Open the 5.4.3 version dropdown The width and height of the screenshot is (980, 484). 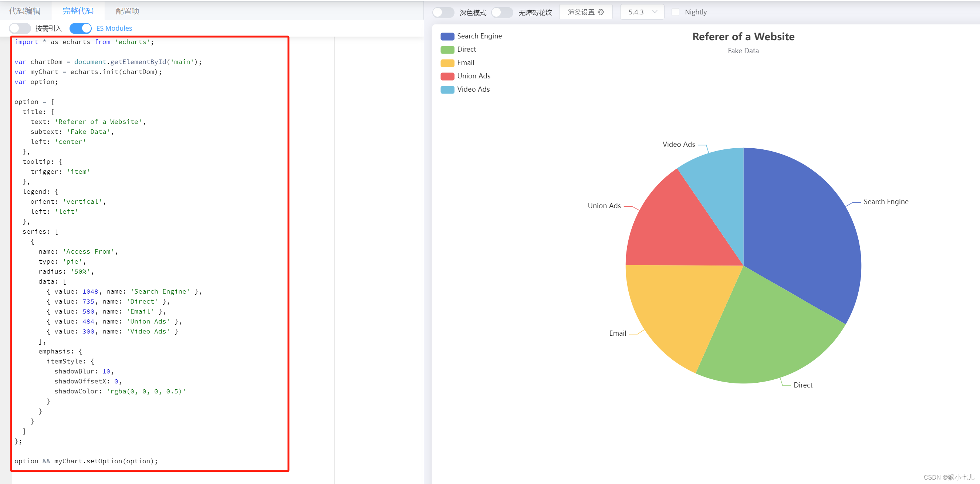coord(642,12)
